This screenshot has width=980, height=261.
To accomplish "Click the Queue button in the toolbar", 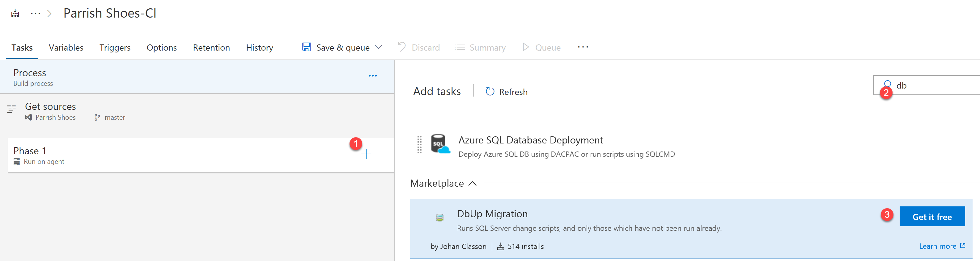I will point(541,48).
